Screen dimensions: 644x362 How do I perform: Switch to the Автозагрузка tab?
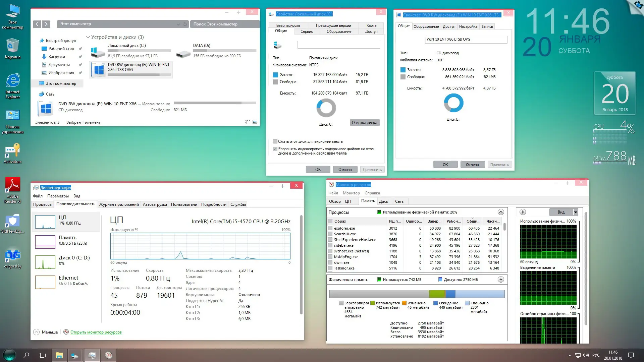(155, 204)
